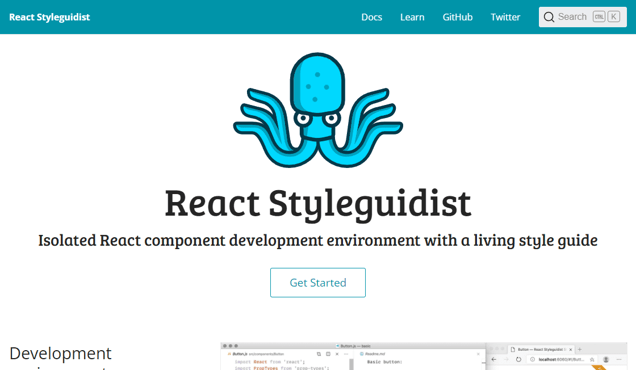
Task: Click the octopus mascot logo
Action: [x=318, y=110]
